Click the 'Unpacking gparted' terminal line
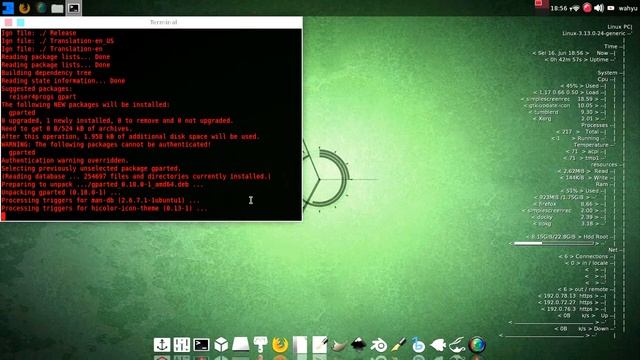The width and height of the screenshot is (640, 360). (61, 192)
